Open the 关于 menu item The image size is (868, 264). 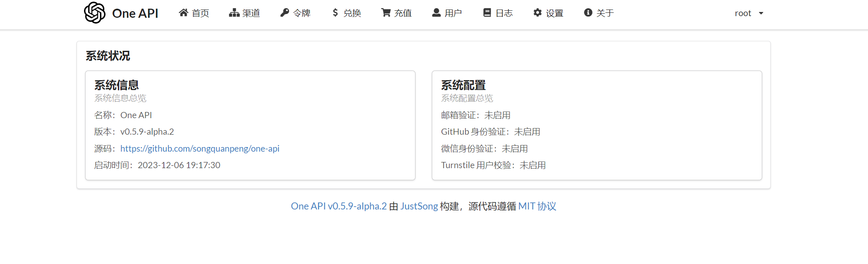(x=599, y=13)
